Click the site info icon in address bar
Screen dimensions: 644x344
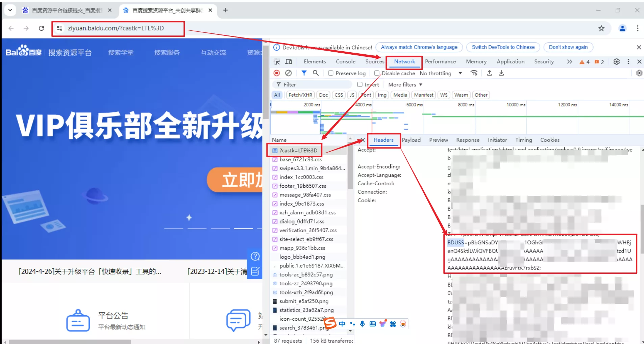coord(59,28)
